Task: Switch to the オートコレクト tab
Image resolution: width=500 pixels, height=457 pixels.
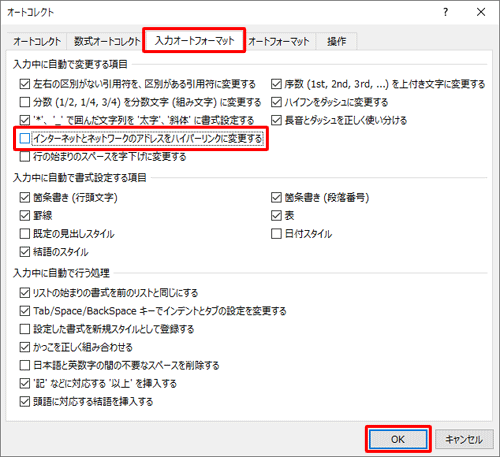Action: pos(37,41)
